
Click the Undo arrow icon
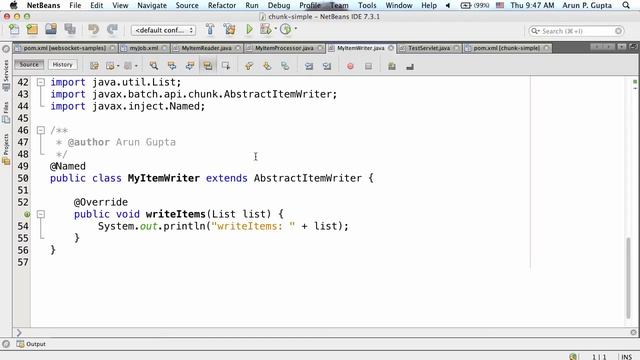click(x=93, y=29)
